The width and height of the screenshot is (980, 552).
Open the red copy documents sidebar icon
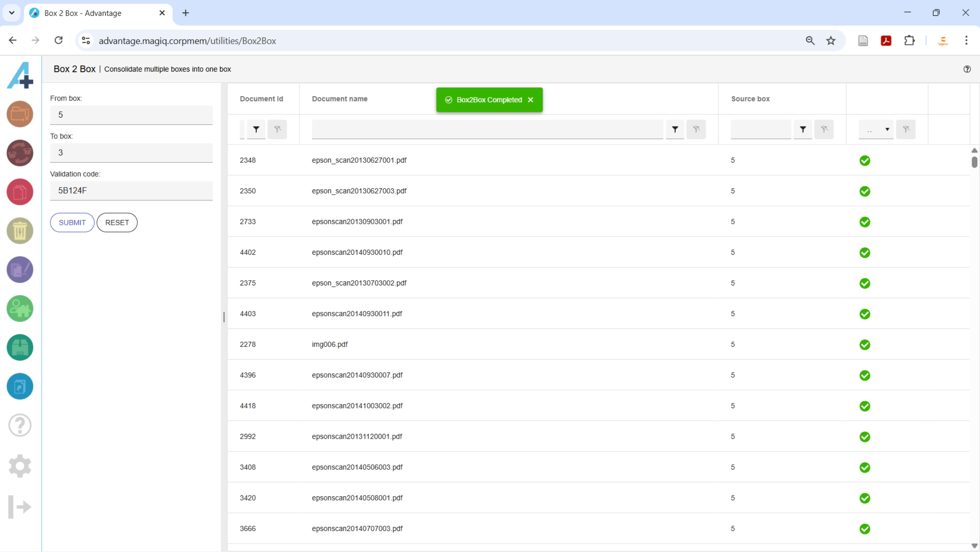[x=20, y=192]
